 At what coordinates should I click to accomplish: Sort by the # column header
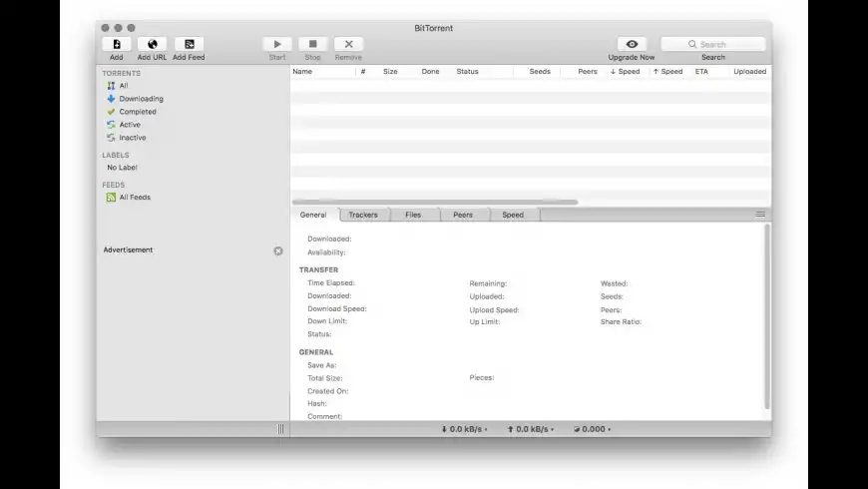coord(363,72)
